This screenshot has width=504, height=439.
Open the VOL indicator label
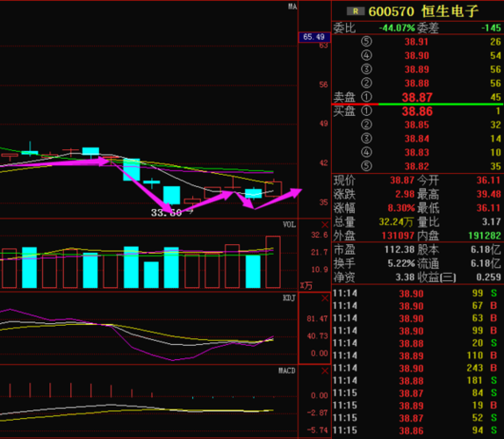tap(289, 224)
